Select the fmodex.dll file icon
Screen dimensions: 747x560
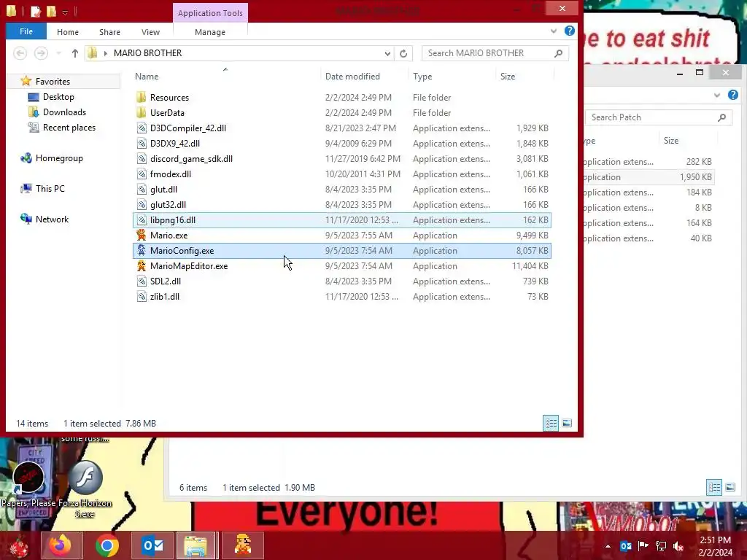coord(142,174)
